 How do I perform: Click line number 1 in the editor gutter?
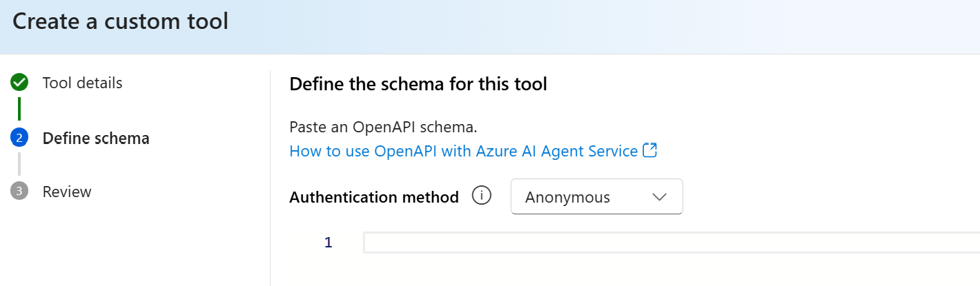pyautogui.click(x=329, y=243)
